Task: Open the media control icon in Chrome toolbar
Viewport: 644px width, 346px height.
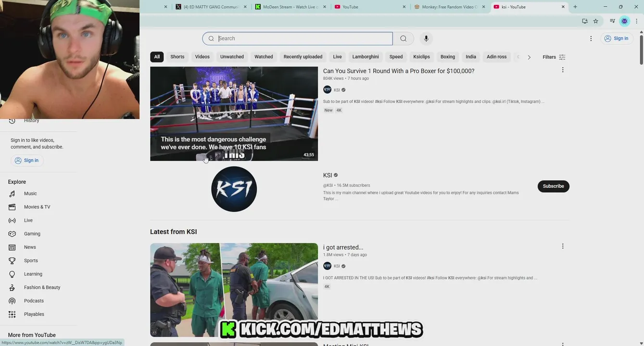Action: [x=612, y=21]
